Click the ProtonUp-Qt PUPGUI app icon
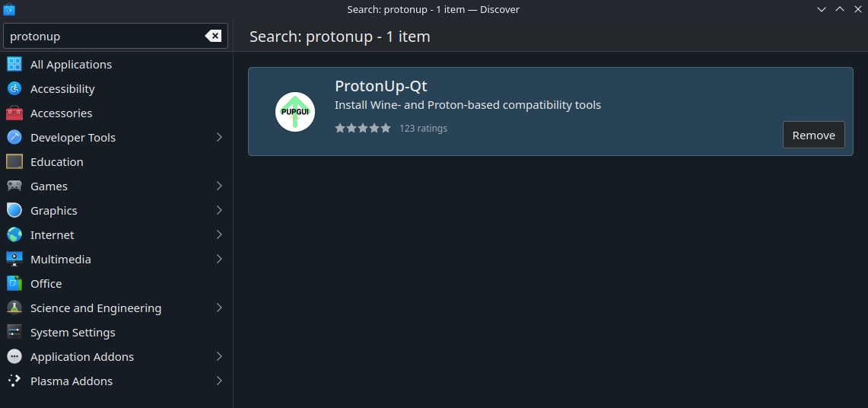This screenshot has width=868, height=408. (295, 112)
